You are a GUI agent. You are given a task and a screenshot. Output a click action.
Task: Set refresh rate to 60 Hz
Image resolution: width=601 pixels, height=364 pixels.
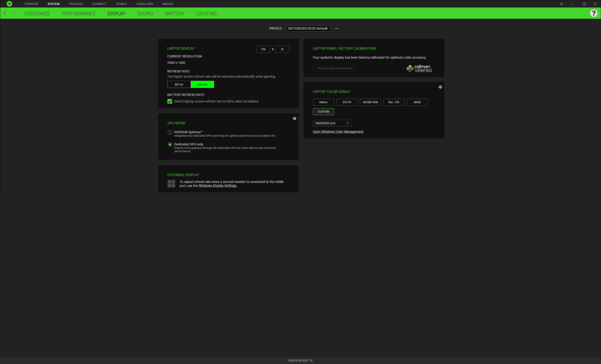coord(179,84)
